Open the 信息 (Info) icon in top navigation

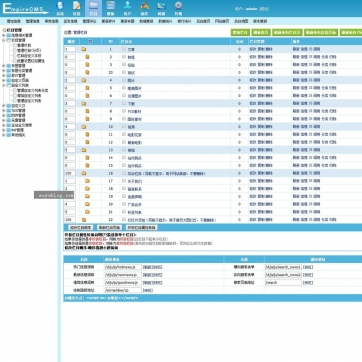pos(77,8)
